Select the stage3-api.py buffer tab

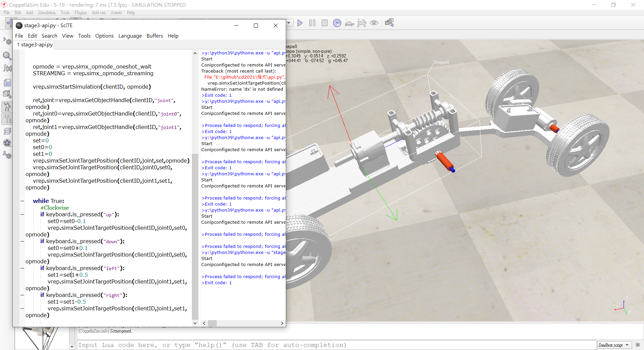[x=34, y=45]
